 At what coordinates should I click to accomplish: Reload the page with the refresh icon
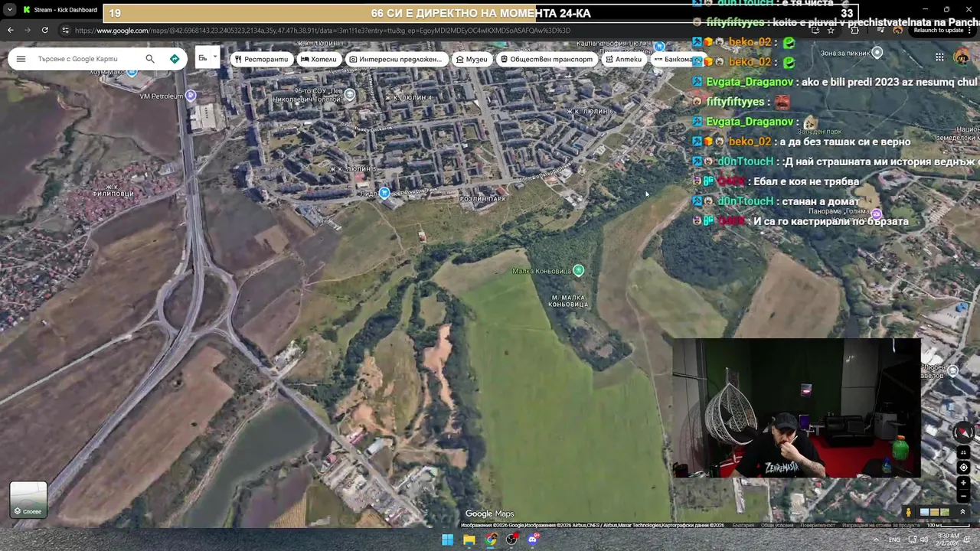tap(45, 30)
